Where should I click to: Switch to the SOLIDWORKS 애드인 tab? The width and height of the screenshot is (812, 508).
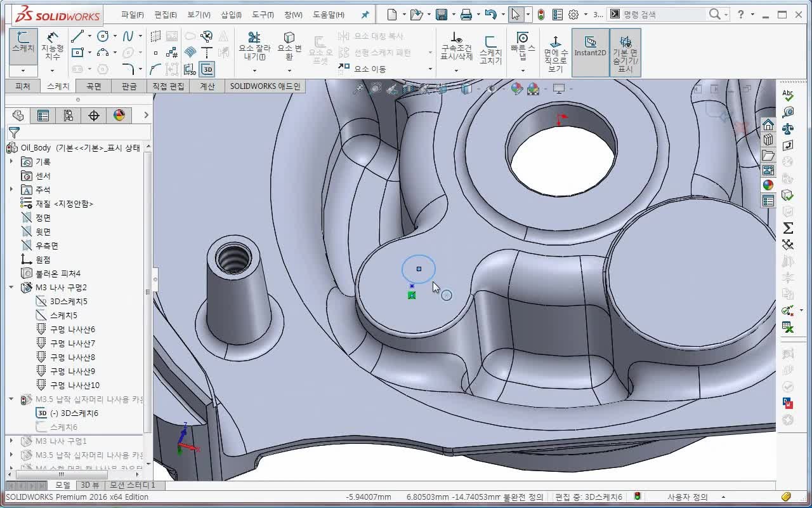(x=265, y=86)
